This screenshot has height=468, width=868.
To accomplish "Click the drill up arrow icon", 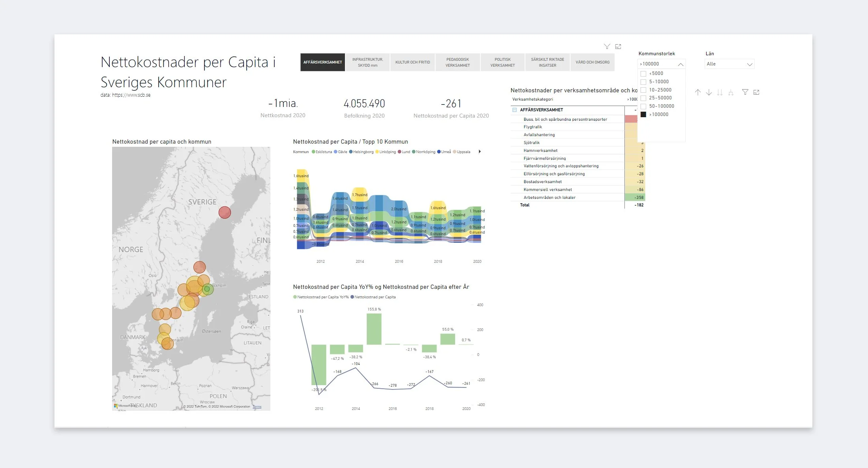I will point(698,92).
